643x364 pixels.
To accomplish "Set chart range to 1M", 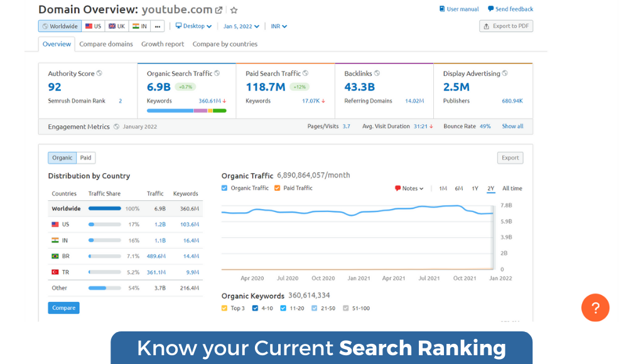I will click(443, 188).
